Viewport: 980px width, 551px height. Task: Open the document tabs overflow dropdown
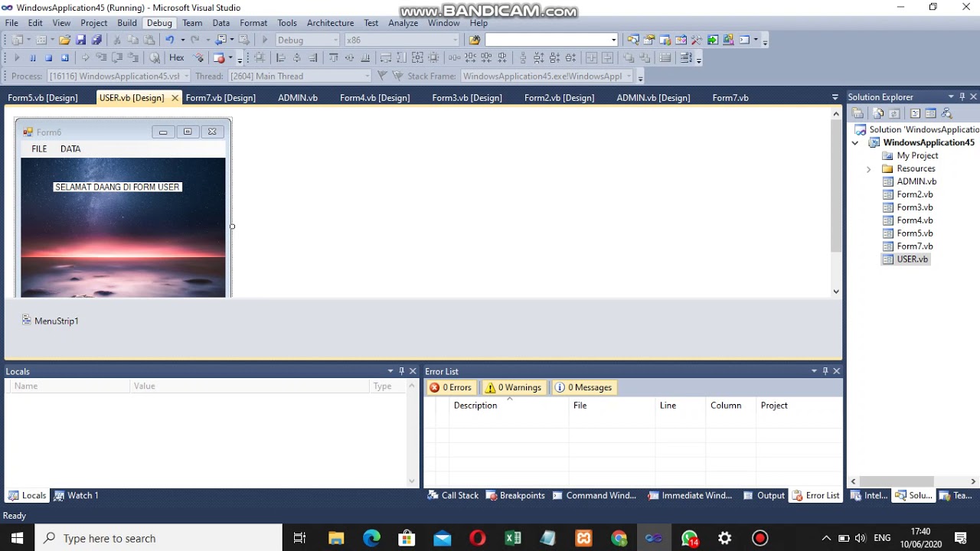click(x=835, y=97)
